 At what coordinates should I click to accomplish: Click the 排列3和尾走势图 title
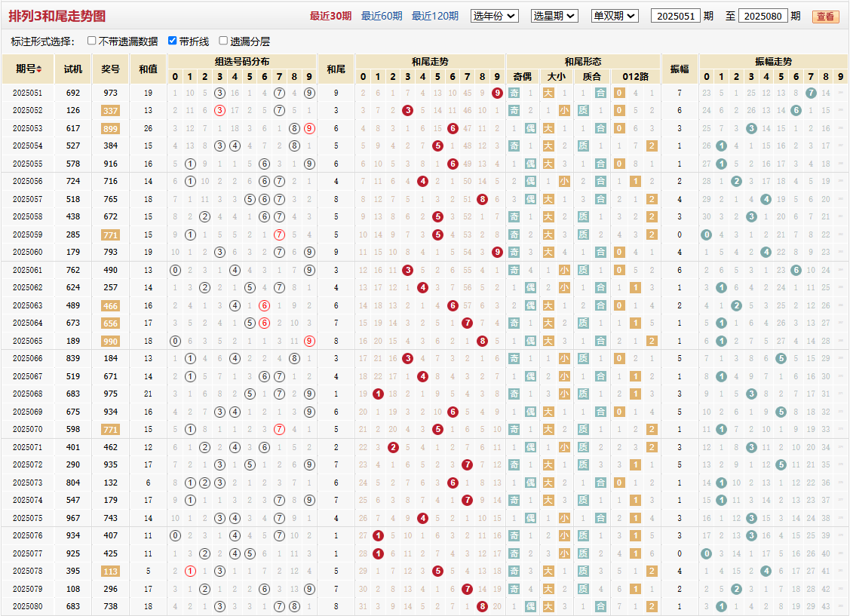[57, 17]
